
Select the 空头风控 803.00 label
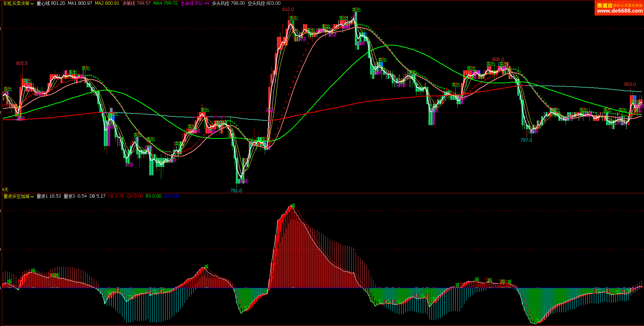click(x=264, y=3)
